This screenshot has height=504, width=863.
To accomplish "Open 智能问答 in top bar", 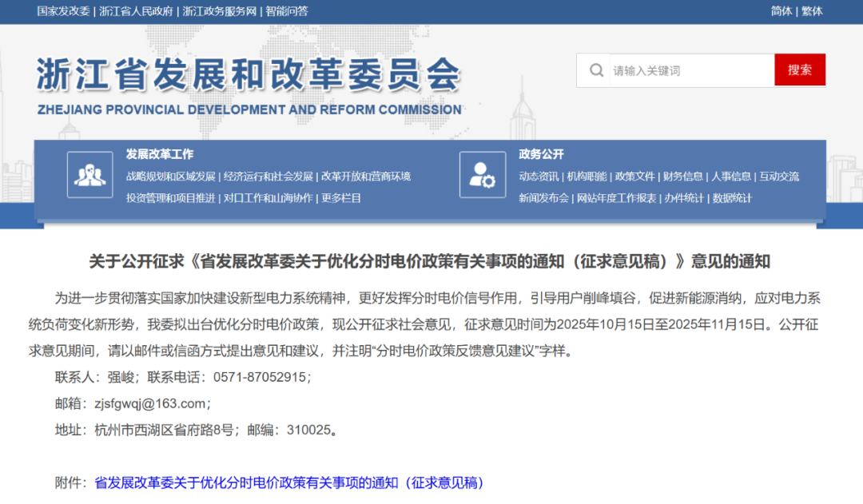I will [x=286, y=11].
